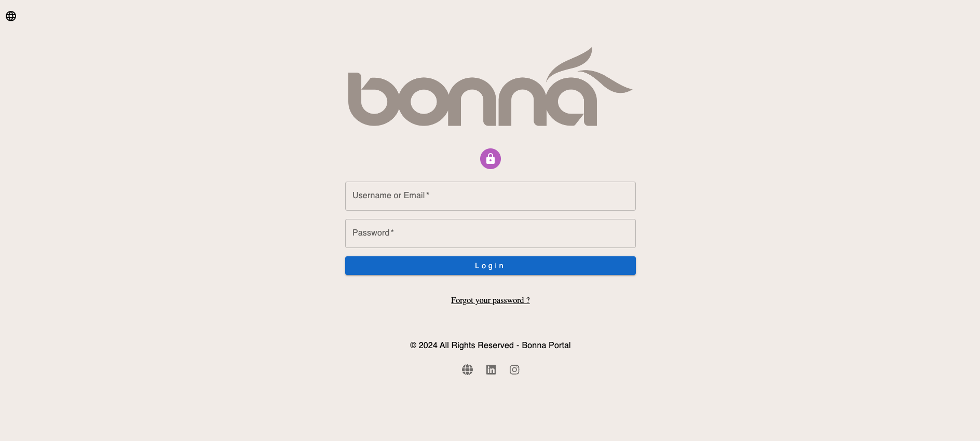Click the 'Username or Email' placeholder label
Screen dimensions: 980x441
point(388,196)
